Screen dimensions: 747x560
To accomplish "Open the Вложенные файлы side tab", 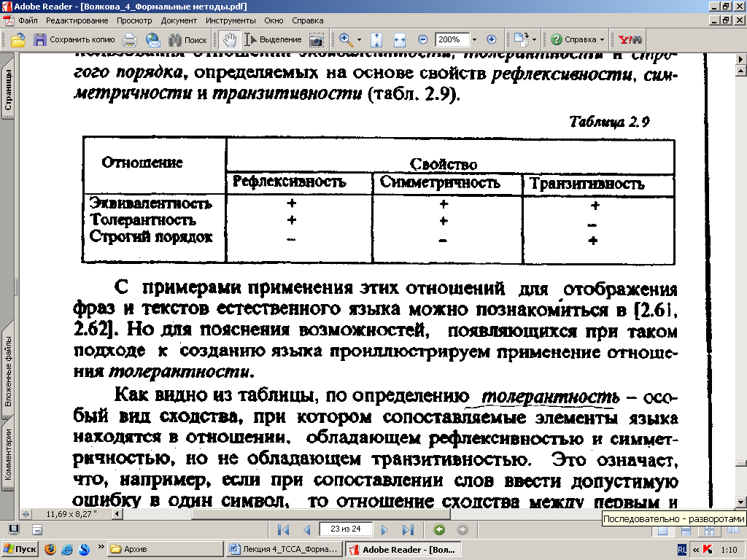I will click(8, 371).
